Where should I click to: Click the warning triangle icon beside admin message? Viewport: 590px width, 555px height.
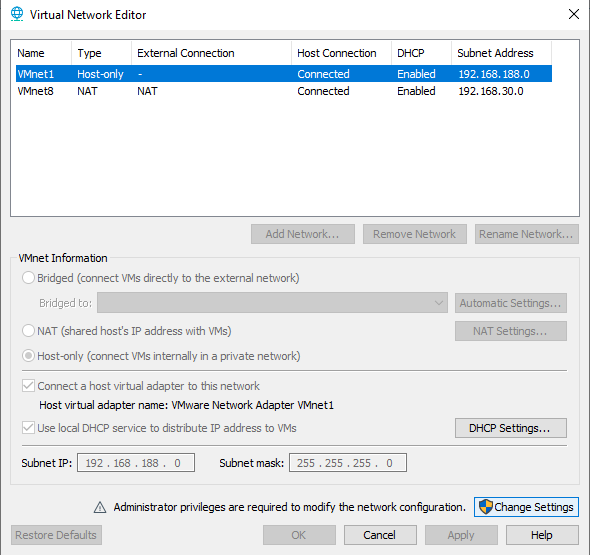click(x=100, y=507)
